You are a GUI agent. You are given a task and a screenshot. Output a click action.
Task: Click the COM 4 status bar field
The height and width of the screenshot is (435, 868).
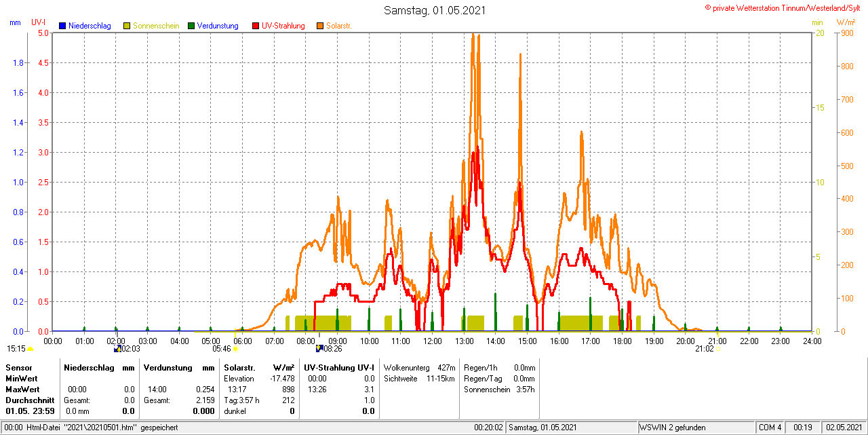click(x=770, y=428)
